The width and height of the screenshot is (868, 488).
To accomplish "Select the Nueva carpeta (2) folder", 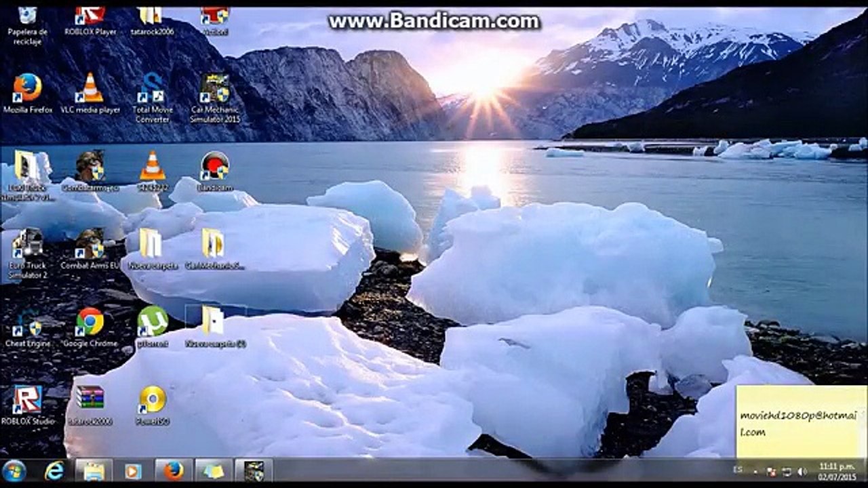I will (215, 327).
